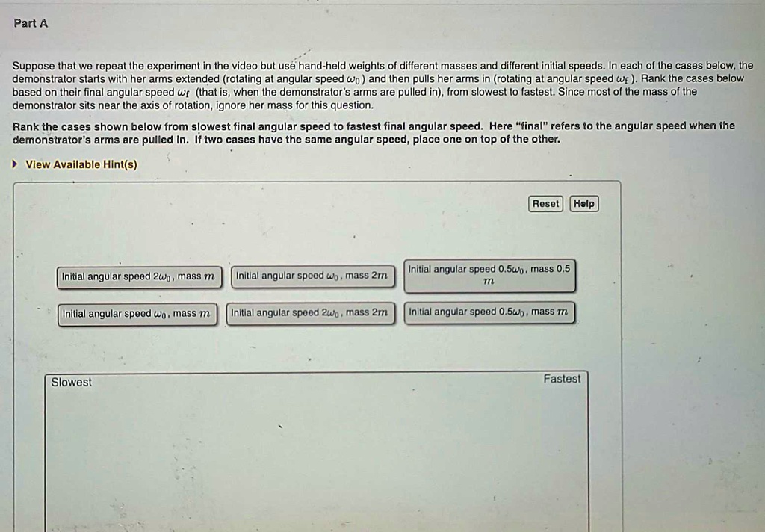Viewport: 765px width, 532px height.
Task: Select tile: angular speed ω0, mass 2m
Action: tap(312, 276)
